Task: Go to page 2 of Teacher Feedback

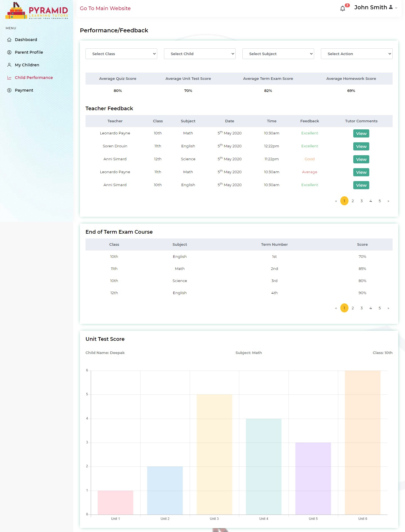Action: pyautogui.click(x=353, y=201)
